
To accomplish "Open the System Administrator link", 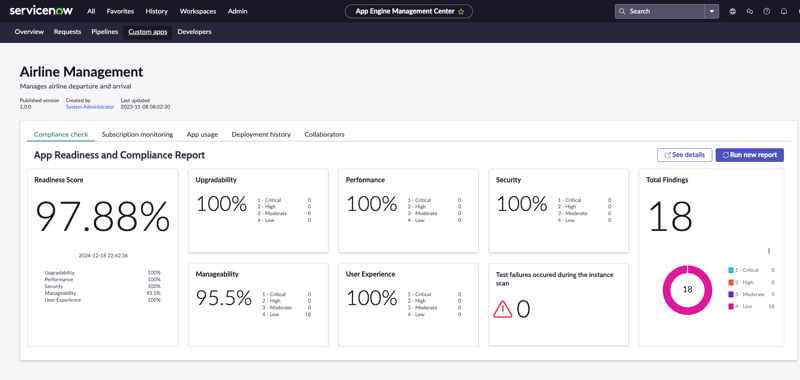I will click(90, 107).
